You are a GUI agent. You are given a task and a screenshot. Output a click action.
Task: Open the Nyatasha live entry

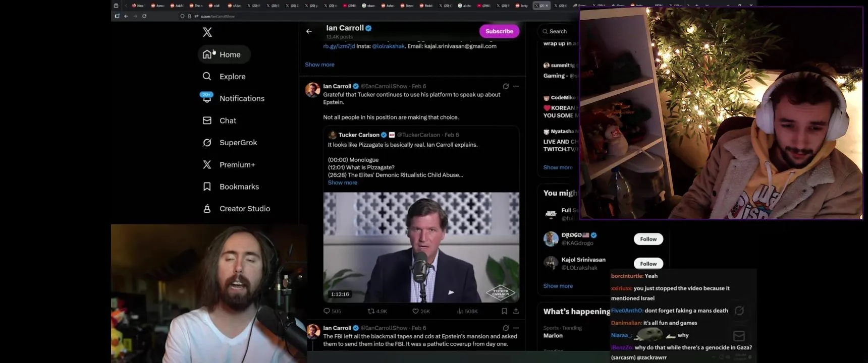[x=560, y=140]
